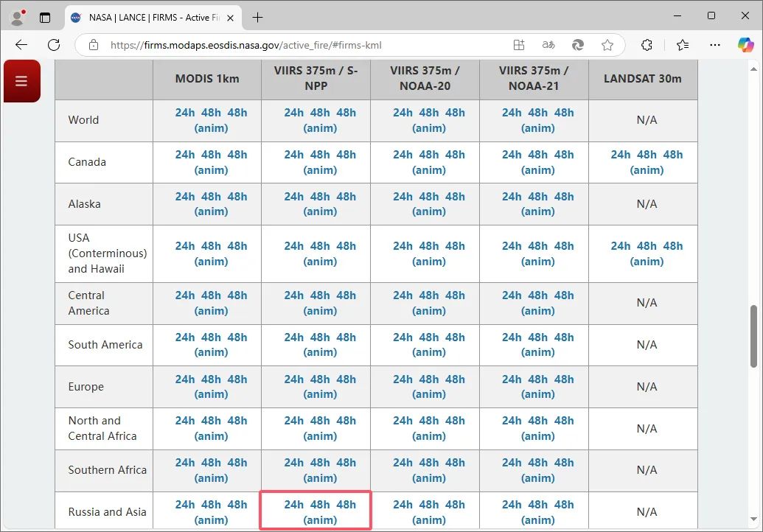Select the Alaska row label

85,204
